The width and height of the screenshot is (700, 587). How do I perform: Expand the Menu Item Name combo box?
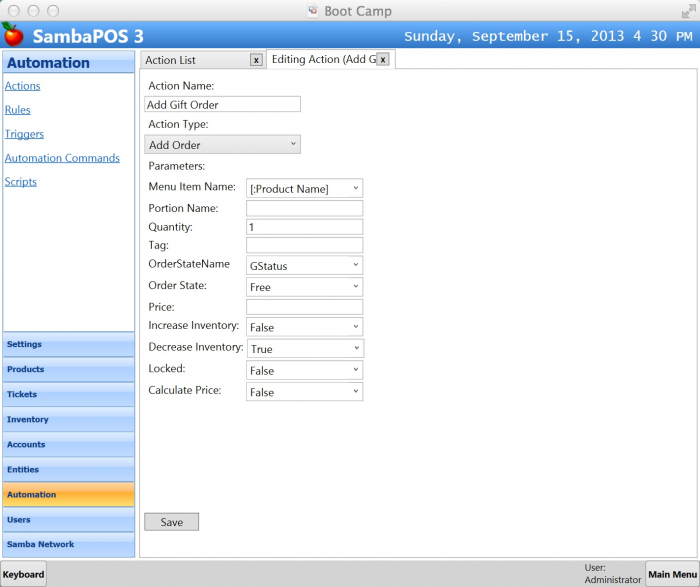coord(304,188)
